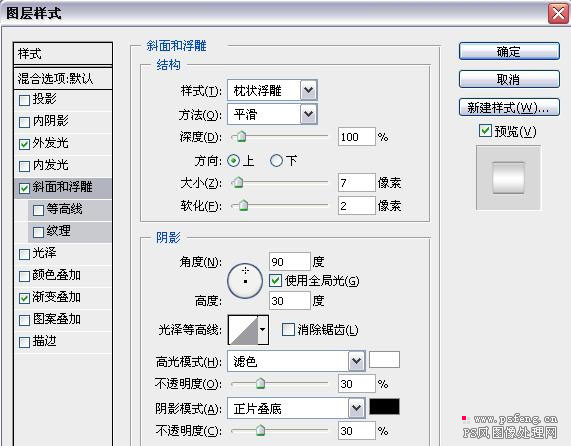Click the 大小 value field showing 7
This screenshot has width=571, height=446.
click(357, 182)
